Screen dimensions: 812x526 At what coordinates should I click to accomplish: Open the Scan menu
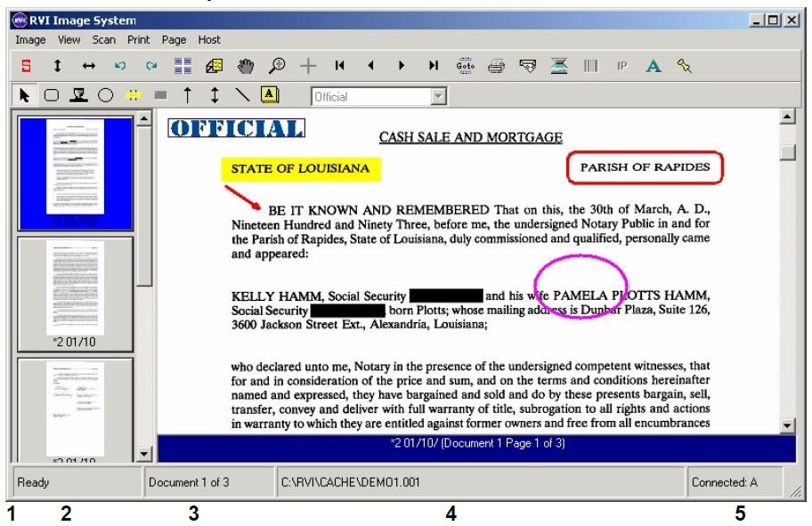pos(102,39)
